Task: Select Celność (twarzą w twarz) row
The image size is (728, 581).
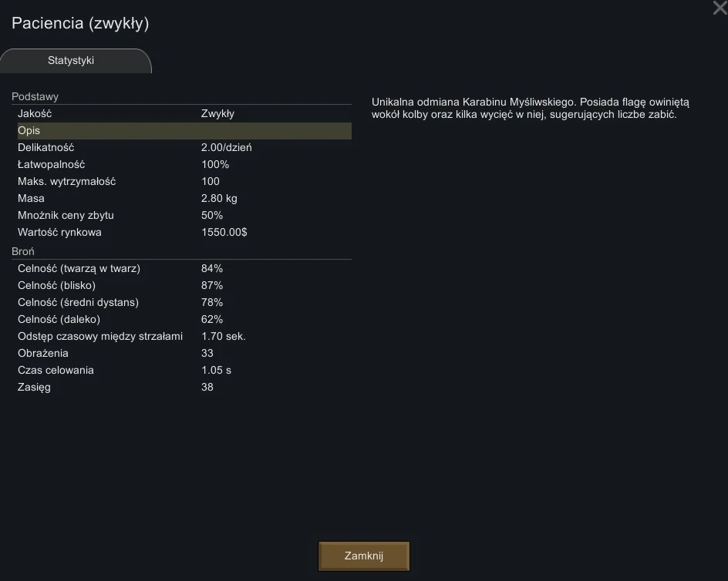Action: click(184, 269)
